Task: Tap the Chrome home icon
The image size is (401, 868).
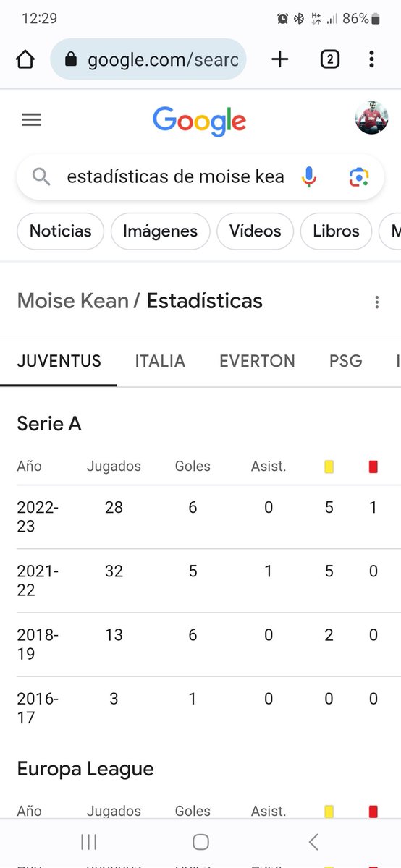Action: point(25,59)
